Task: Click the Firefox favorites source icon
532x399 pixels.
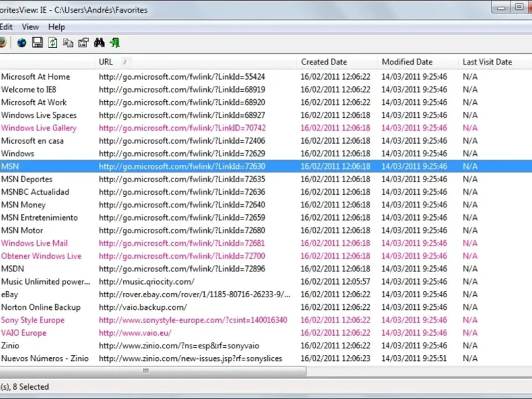Action: click(3, 43)
